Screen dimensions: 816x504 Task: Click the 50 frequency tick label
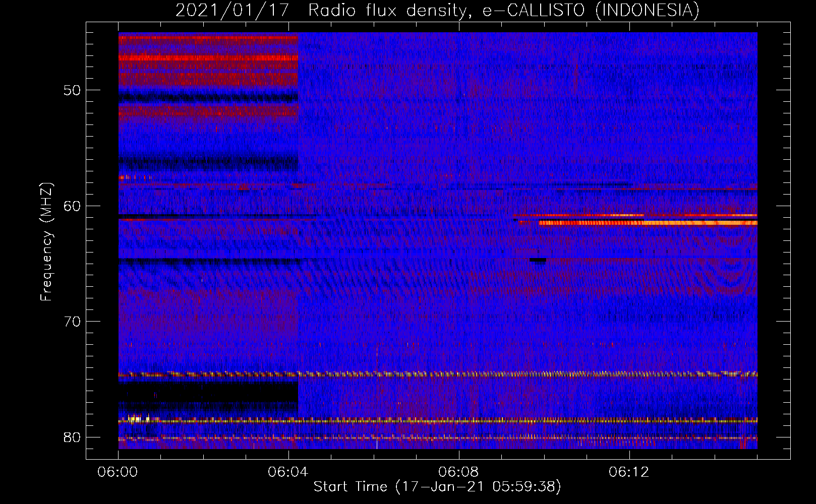[x=72, y=90]
